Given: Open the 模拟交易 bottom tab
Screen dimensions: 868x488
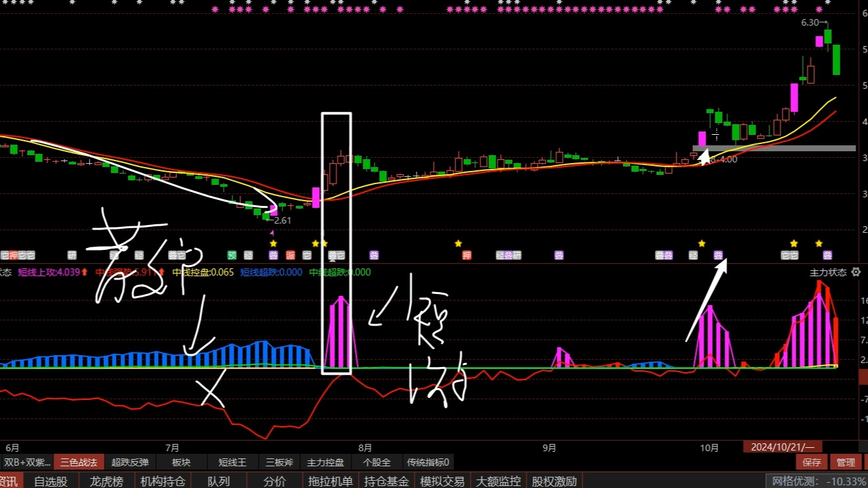Looking at the screenshot, I should tap(443, 481).
